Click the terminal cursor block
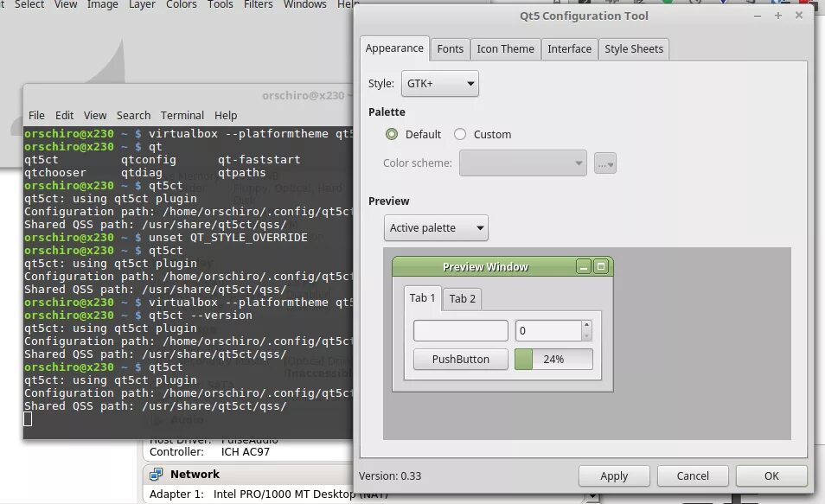 (x=28, y=418)
